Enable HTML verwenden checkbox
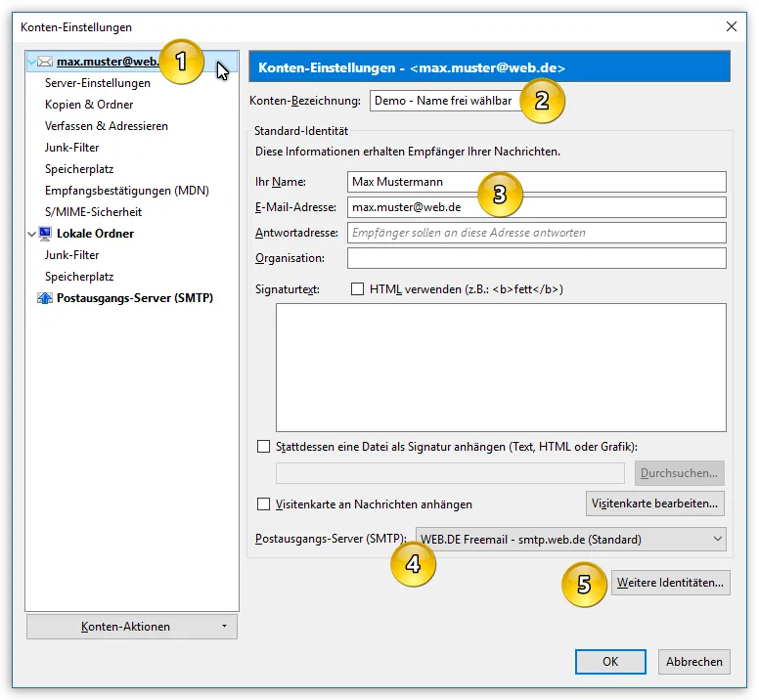The image size is (759, 700). point(357,289)
